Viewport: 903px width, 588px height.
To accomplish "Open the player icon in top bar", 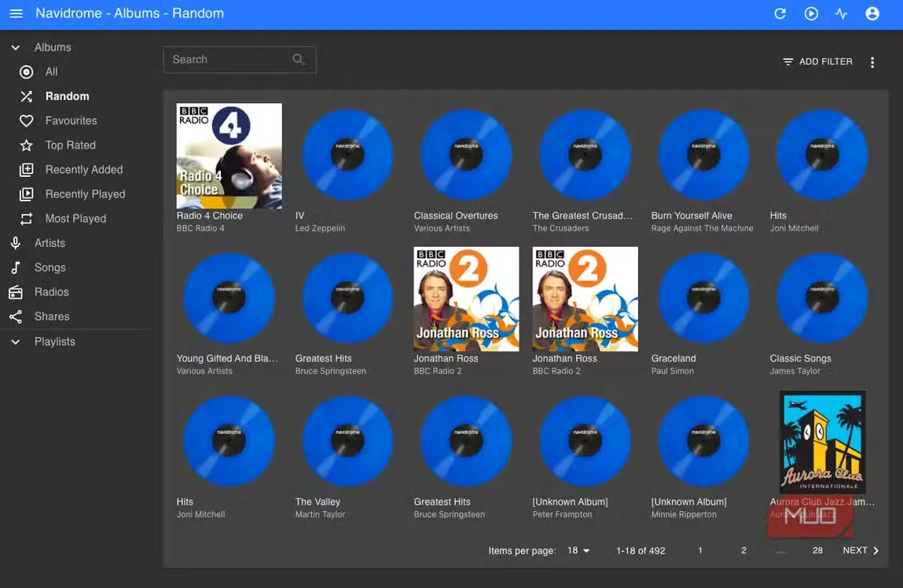I will pos(811,13).
